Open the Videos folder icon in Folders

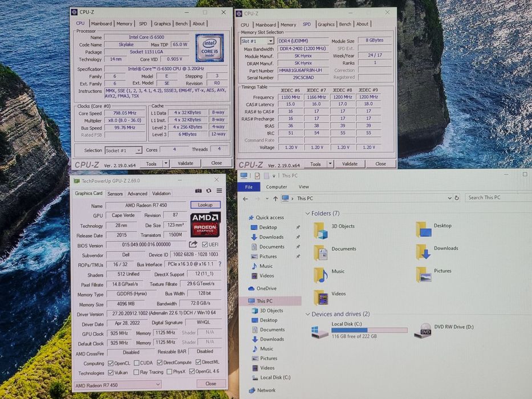tap(320, 298)
